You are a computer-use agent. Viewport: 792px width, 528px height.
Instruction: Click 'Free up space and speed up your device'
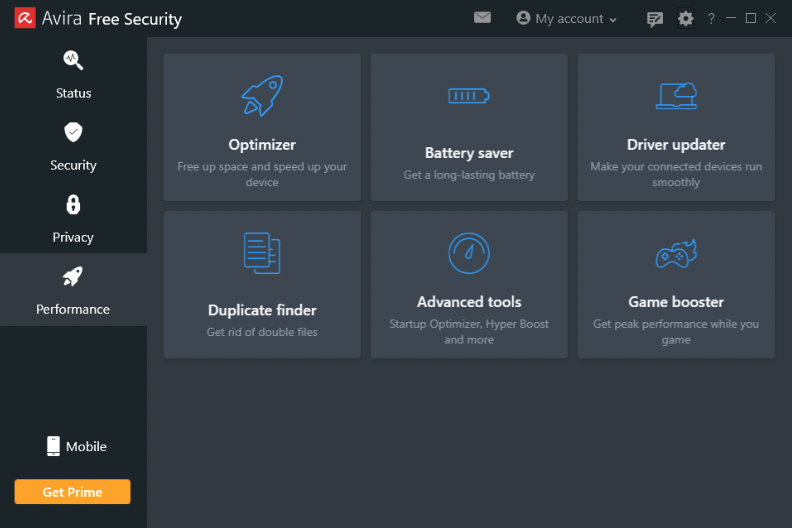[262, 174]
